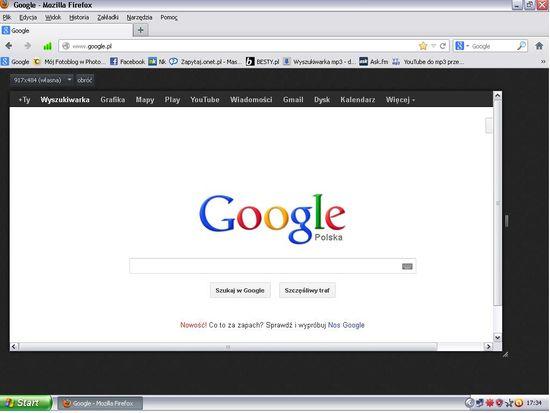
Task: Click the horizontal scrollbar right arrow
Action: 488,347
